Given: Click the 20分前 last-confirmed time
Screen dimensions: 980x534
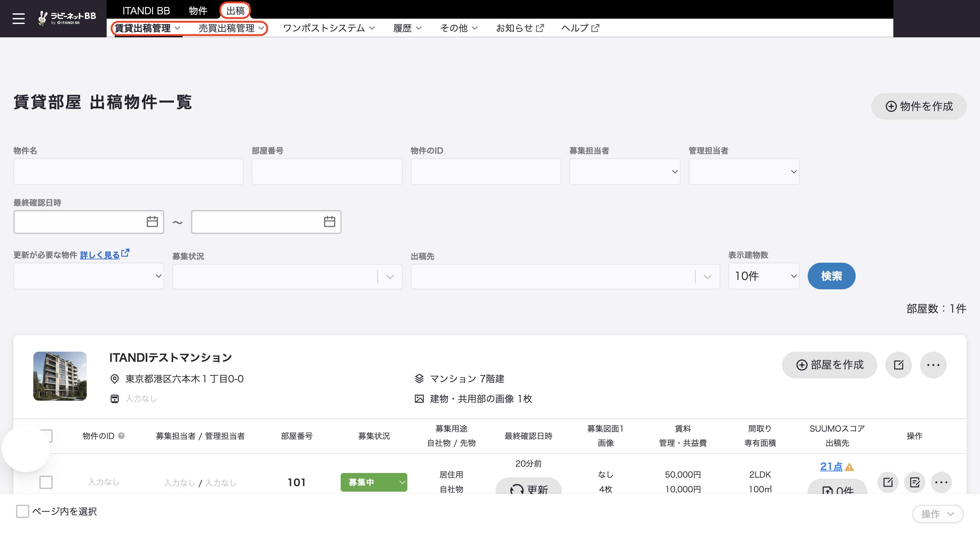Looking at the screenshot, I should tap(528, 464).
